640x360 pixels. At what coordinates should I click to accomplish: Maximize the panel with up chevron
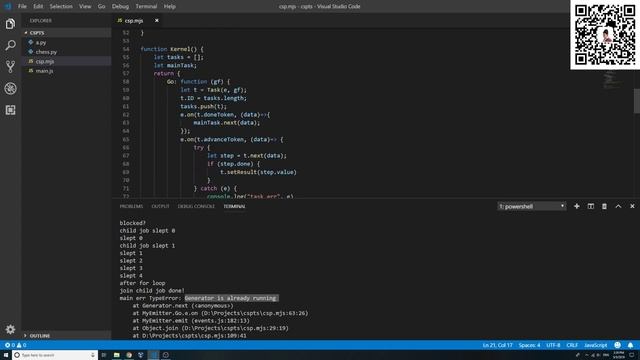(x=618, y=206)
